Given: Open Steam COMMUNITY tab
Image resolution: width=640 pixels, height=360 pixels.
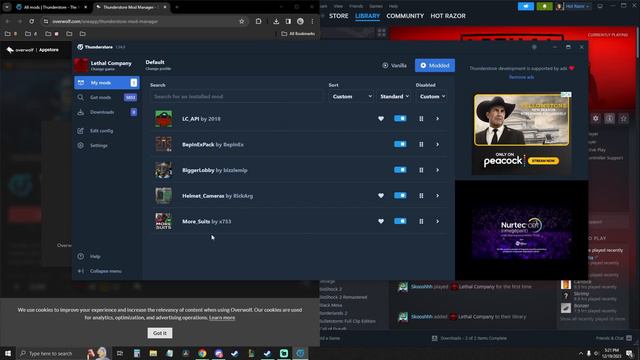Looking at the screenshot, I should (x=405, y=16).
